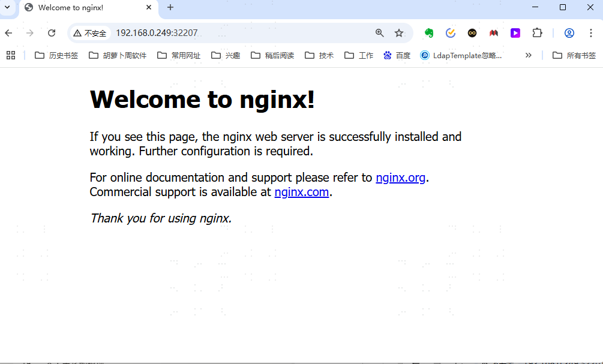Image resolution: width=603 pixels, height=364 pixels.
Task: Click the Welcome to nginx! heading
Action: tap(202, 100)
